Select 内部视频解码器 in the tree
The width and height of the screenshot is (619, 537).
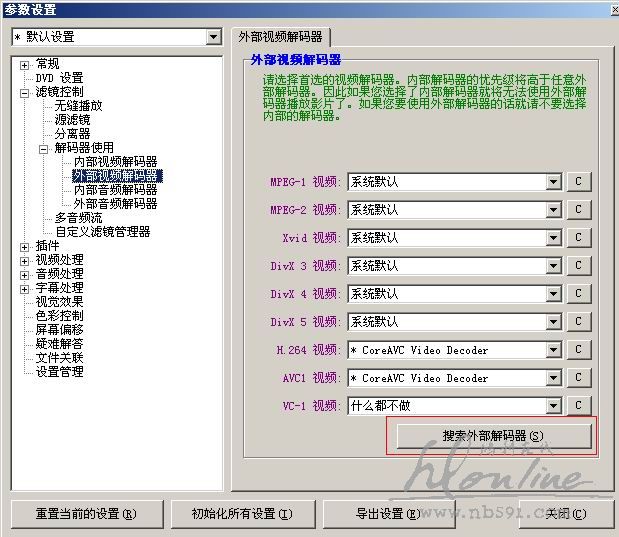115,162
